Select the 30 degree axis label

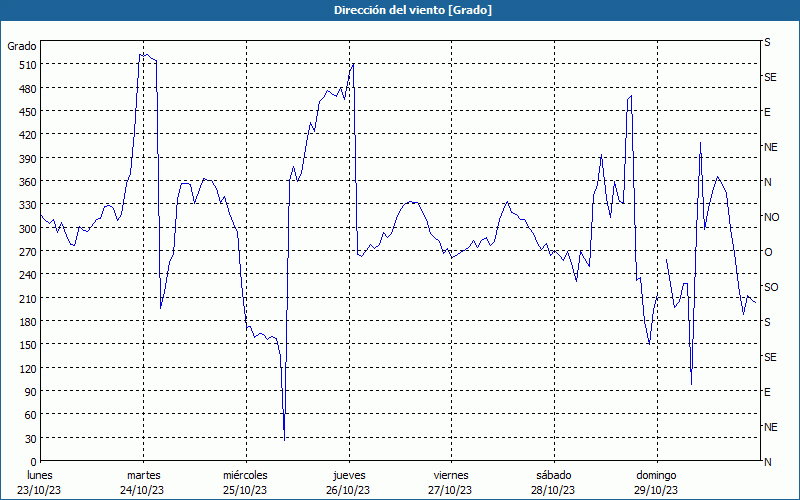point(30,438)
